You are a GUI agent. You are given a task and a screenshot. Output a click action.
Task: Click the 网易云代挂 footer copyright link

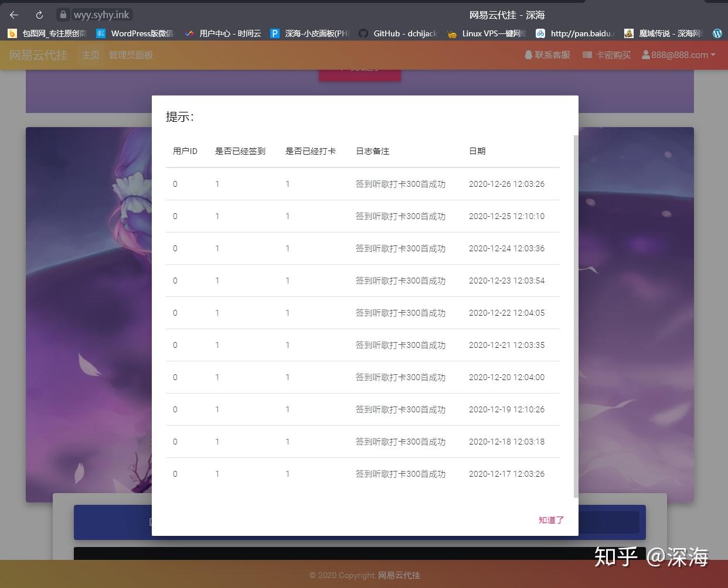coord(399,575)
